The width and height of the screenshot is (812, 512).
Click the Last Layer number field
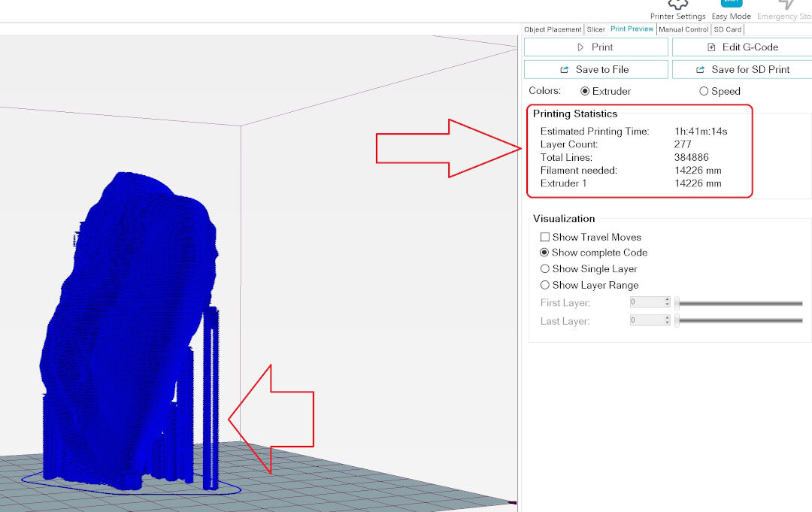click(647, 320)
